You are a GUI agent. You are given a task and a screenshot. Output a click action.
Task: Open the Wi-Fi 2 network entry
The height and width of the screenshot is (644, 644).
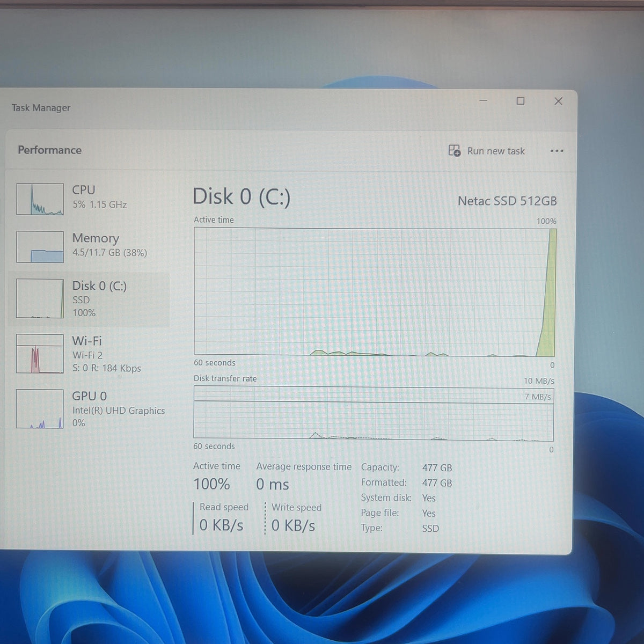coord(89,354)
